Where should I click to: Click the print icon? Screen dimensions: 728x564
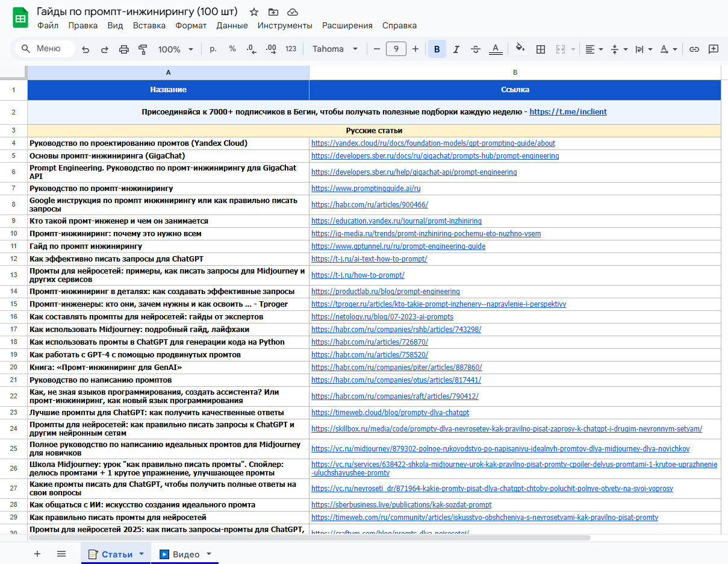(x=124, y=49)
